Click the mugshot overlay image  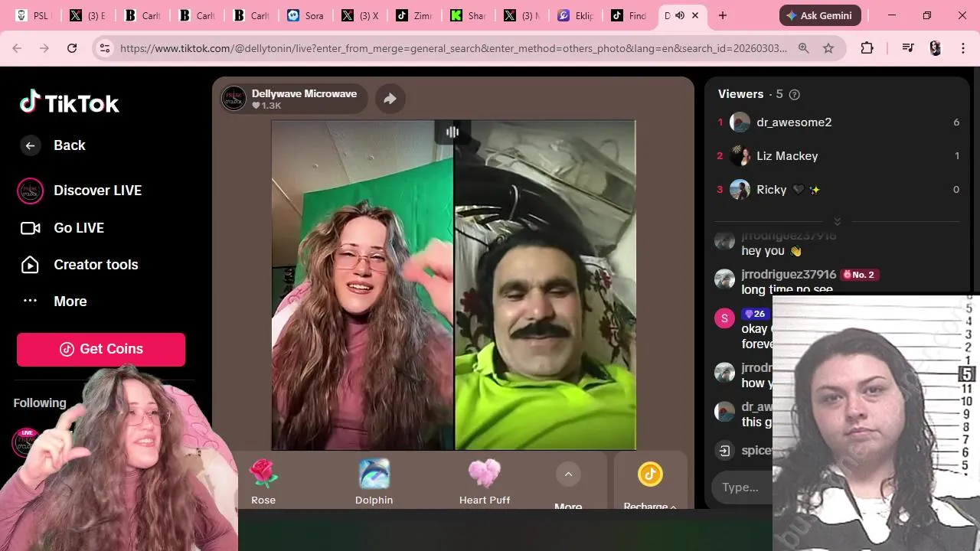coord(876,422)
